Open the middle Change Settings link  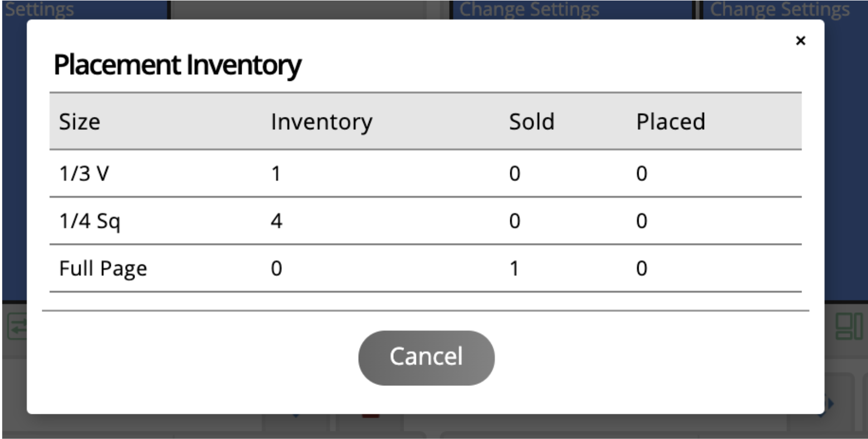[529, 9]
